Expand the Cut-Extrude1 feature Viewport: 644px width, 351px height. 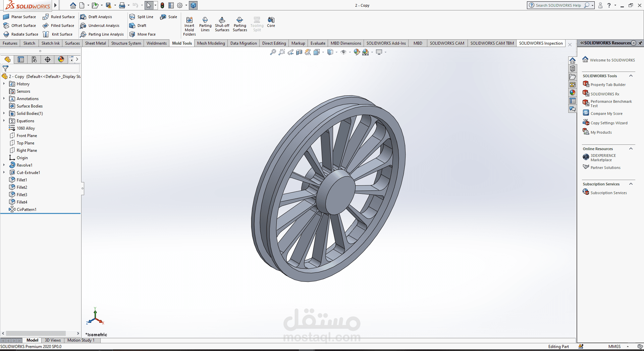pos(4,173)
